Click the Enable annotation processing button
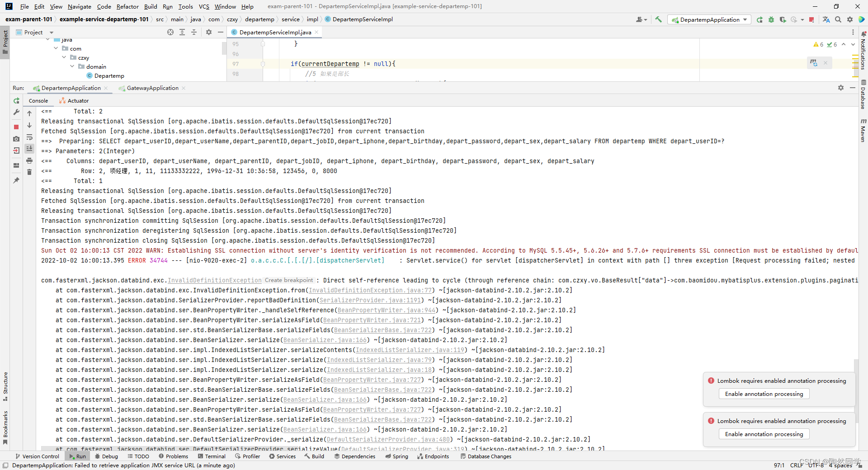 click(764, 394)
